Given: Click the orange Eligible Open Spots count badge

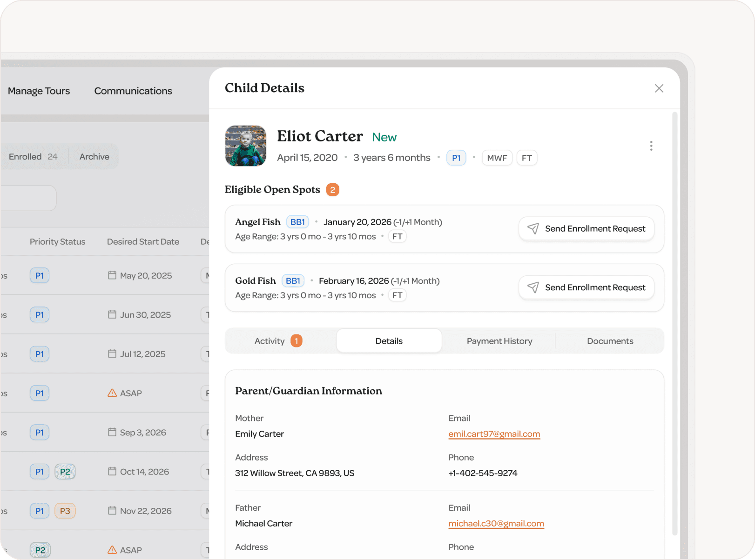Looking at the screenshot, I should tap(332, 190).
